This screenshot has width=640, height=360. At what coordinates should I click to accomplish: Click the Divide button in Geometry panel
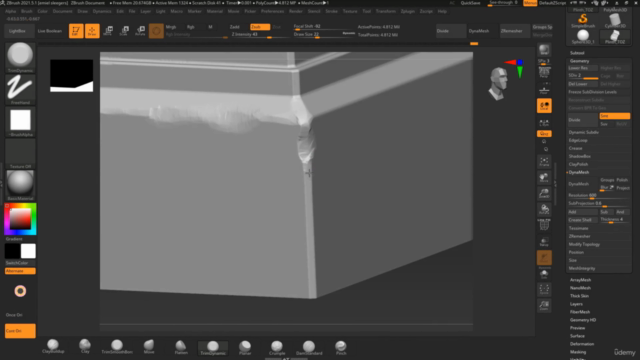click(x=583, y=120)
